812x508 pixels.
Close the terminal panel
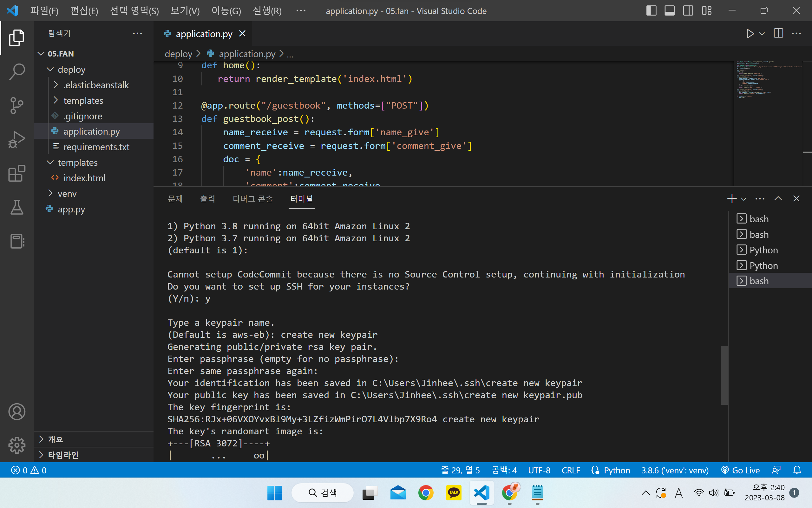tap(796, 198)
